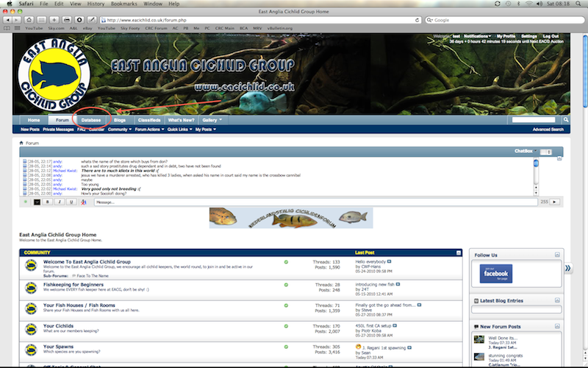Open chatbox text color black swatch

(37, 202)
